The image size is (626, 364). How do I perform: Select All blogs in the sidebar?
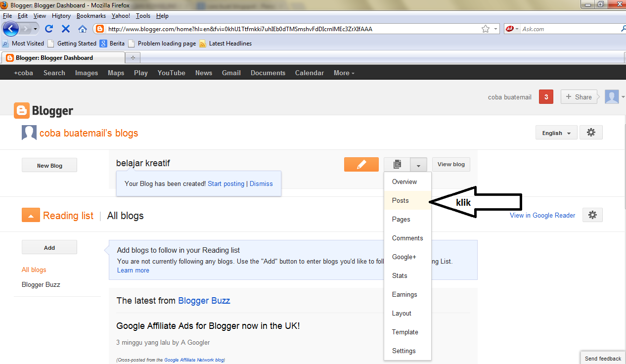pyautogui.click(x=34, y=270)
